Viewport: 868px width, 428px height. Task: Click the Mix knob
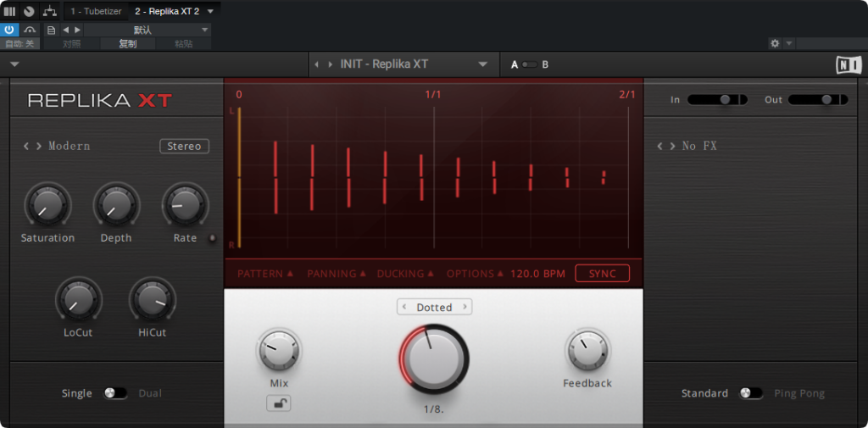(279, 351)
